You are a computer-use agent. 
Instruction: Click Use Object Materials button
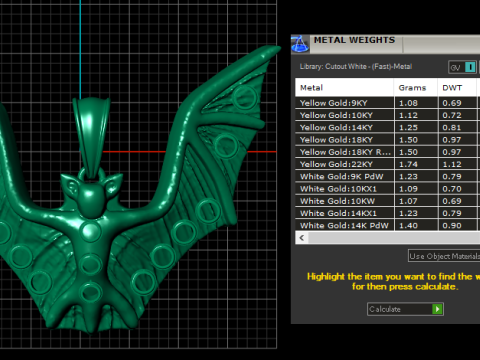click(444, 256)
